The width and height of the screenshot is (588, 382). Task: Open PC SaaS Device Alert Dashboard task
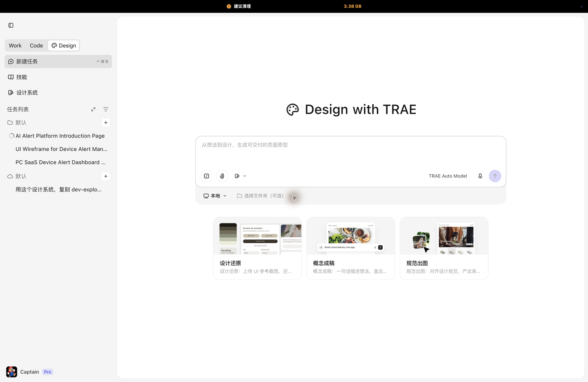(x=58, y=163)
